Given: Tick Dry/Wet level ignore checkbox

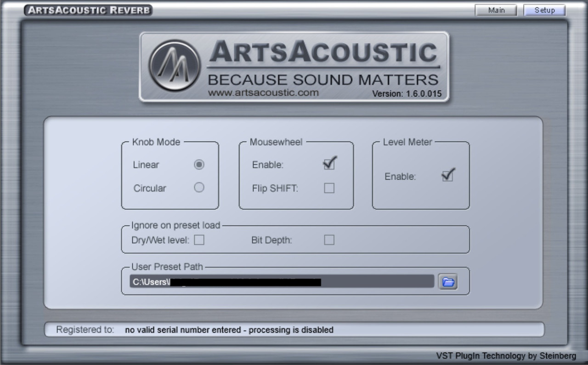Looking at the screenshot, I should [x=199, y=240].
